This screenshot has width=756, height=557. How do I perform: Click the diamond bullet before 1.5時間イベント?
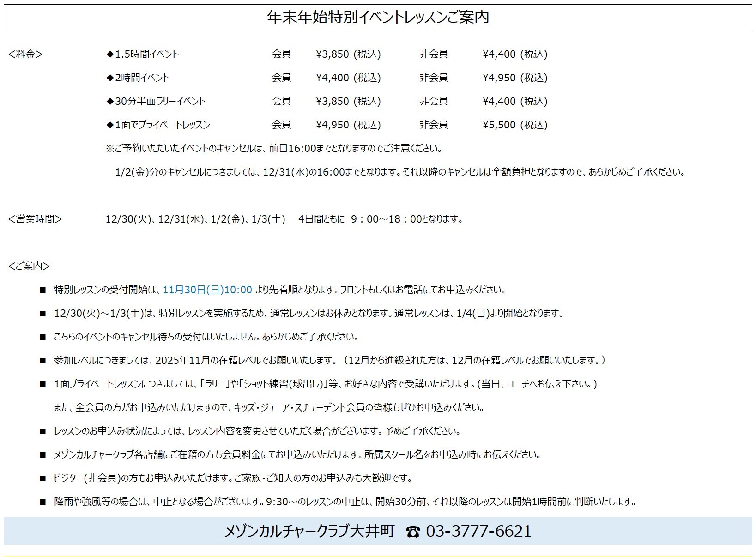point(110,54)
